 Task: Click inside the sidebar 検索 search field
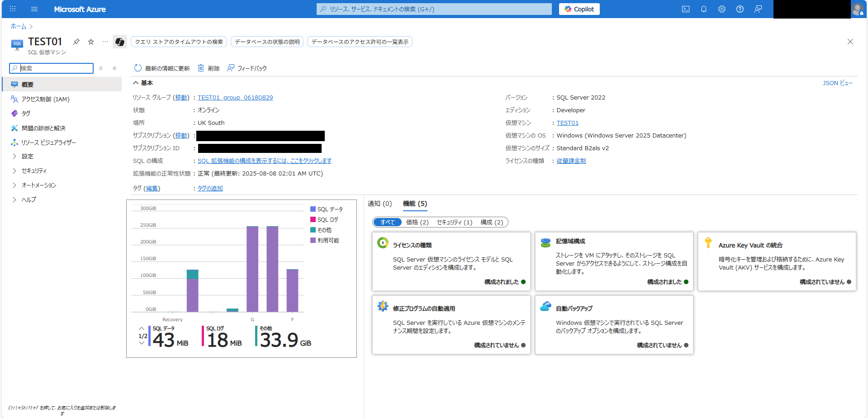coord(51,68)
